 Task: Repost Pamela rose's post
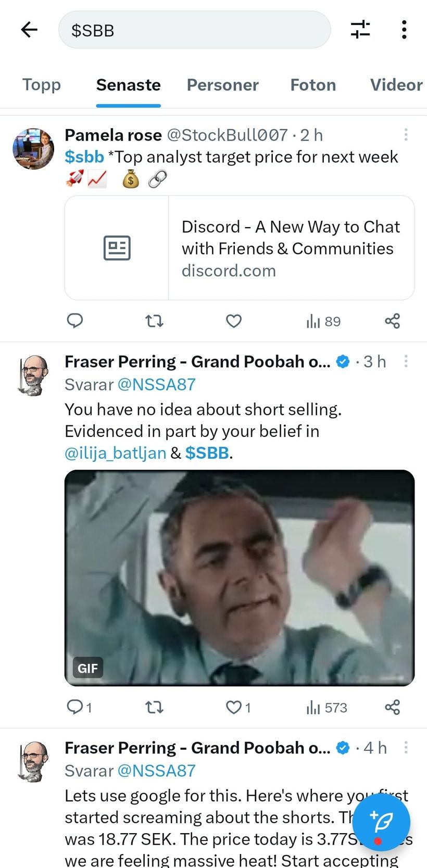[154, 321]
